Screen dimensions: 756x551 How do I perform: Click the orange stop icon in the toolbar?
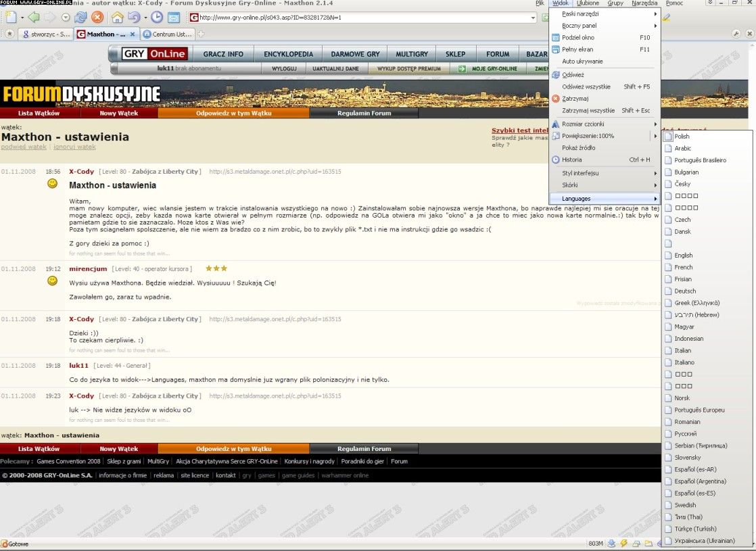97,18
